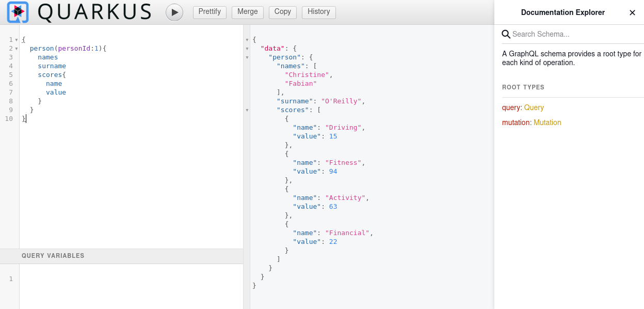Copy the current query
Viewport: 644px width, 309px height.
point(282,12)
